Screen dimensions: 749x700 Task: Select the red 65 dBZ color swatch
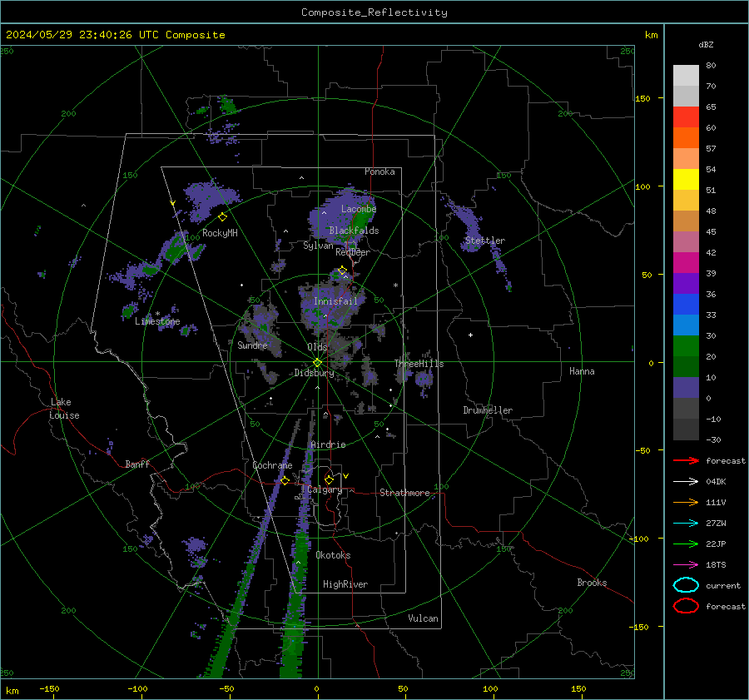[686, 117]
